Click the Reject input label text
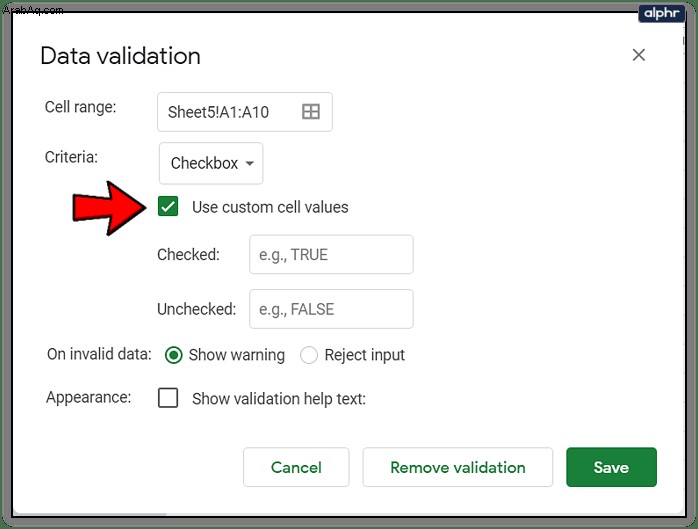This screenshot has width=698, height=529. [365, 355]
